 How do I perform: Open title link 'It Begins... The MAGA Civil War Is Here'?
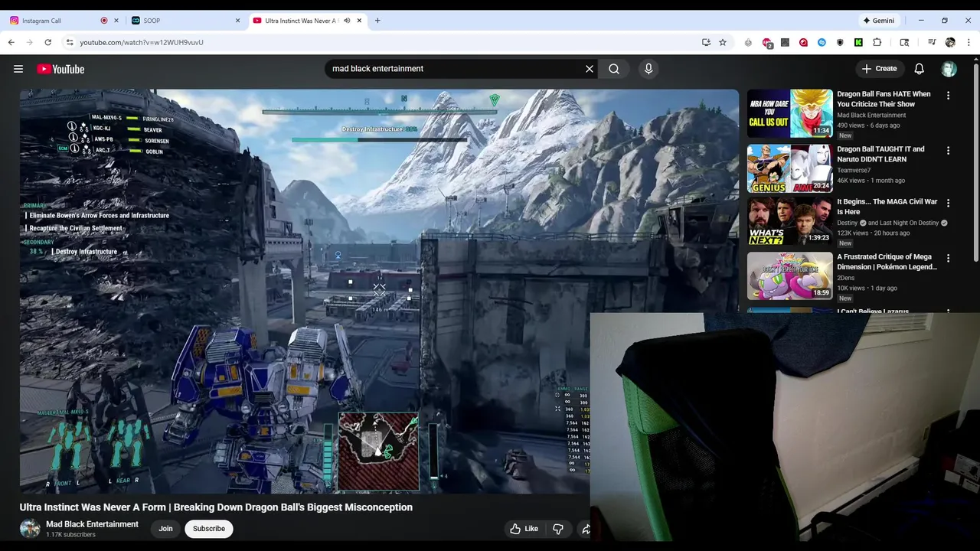coord(887,207)
